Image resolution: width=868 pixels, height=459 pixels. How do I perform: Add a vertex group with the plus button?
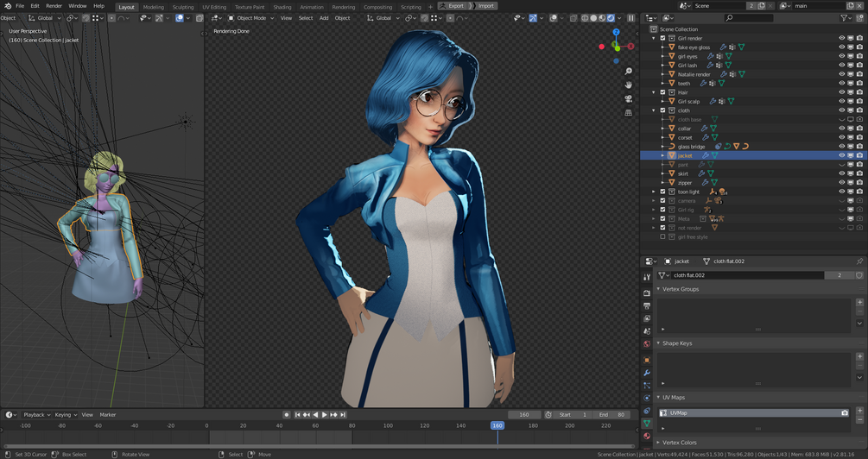(x=859, y=302)
